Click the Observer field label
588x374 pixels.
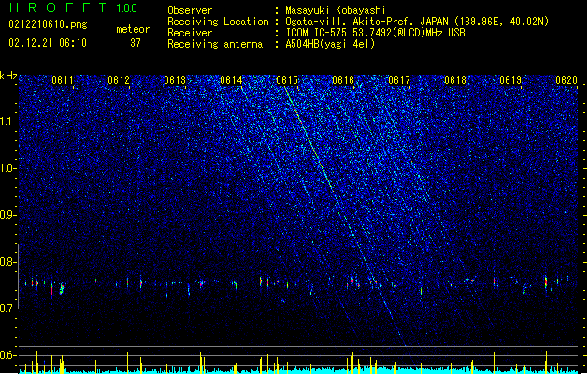point(190,10)
